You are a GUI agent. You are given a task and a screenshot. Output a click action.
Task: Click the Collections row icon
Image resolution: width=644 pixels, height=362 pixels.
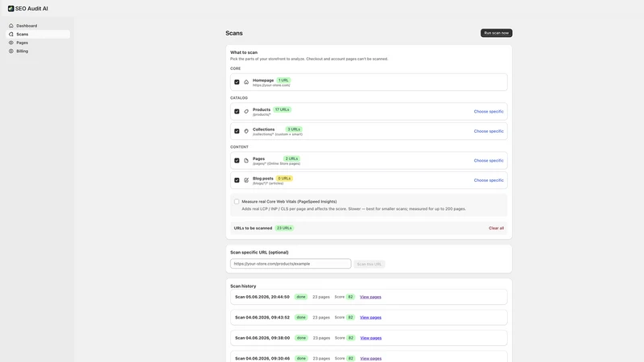point(246,131)
